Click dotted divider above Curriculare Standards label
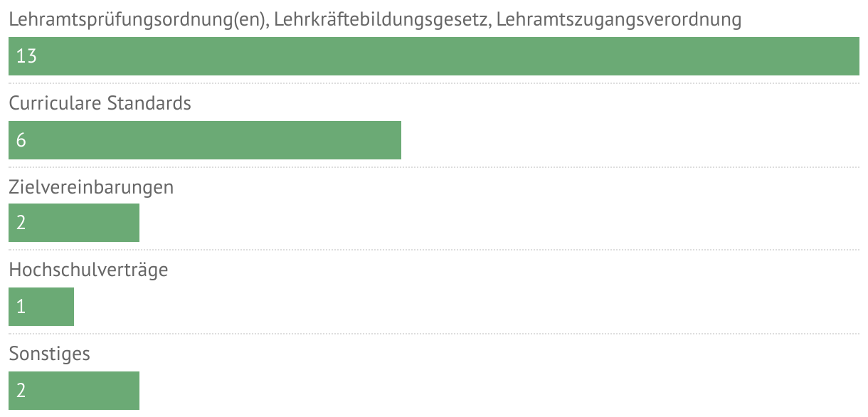The width and height of the screenshot is (868, 417). click(x=434, y=83)
